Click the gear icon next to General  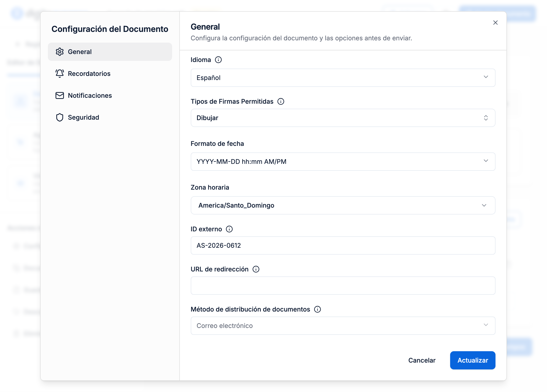click(59, 52)
